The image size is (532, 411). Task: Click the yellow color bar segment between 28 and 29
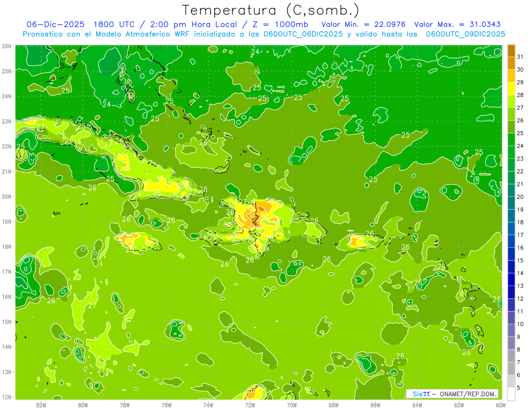coord(511,89)
